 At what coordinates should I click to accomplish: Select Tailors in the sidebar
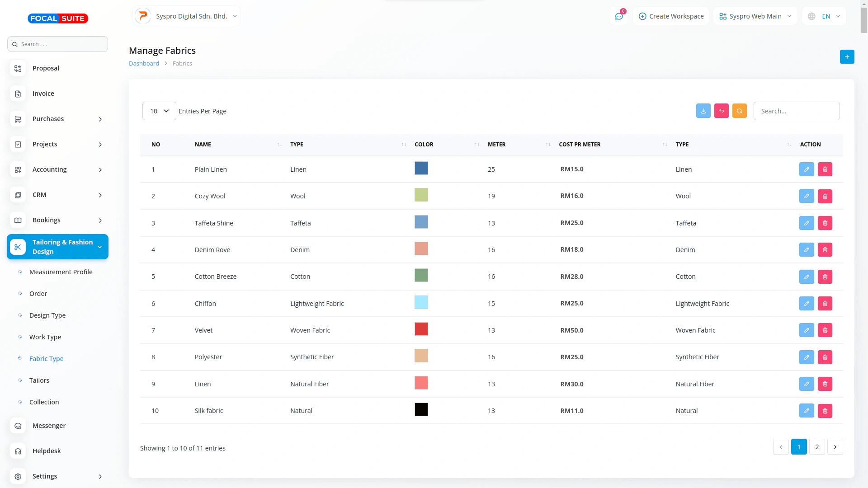click(39, 380)
